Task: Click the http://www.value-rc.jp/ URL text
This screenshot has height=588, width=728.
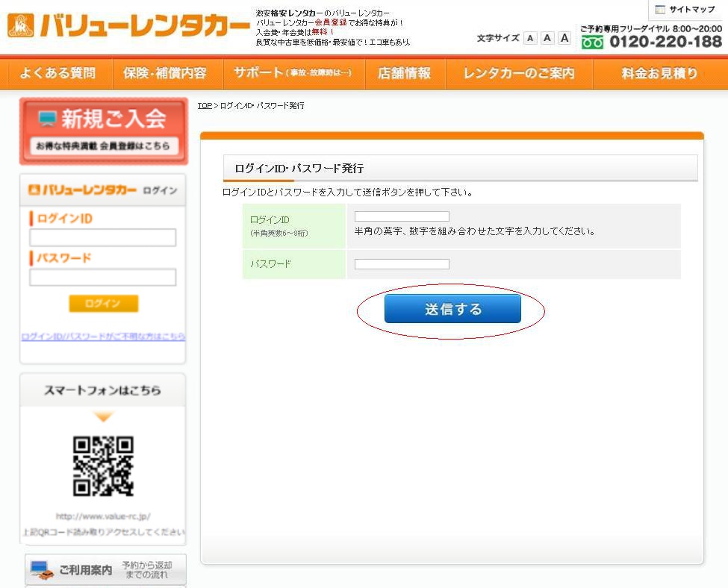Action: point(103,516)
